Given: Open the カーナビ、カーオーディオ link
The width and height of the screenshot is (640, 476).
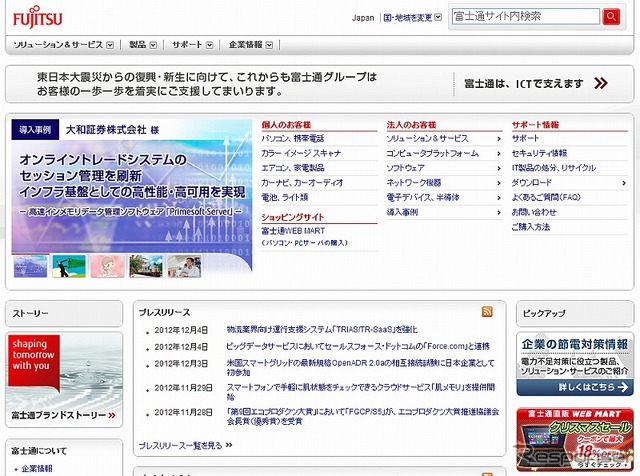Looking at the screenshot, I should point(302,183).
